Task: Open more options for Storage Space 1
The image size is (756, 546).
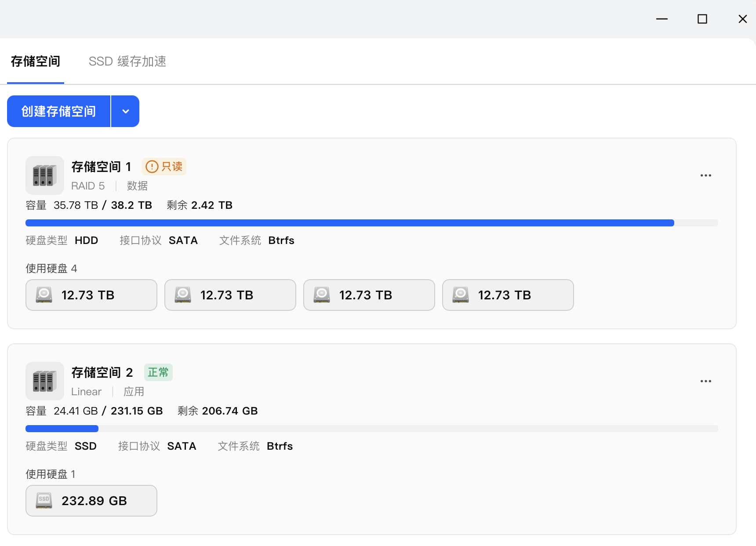Action: coord(706,175)
